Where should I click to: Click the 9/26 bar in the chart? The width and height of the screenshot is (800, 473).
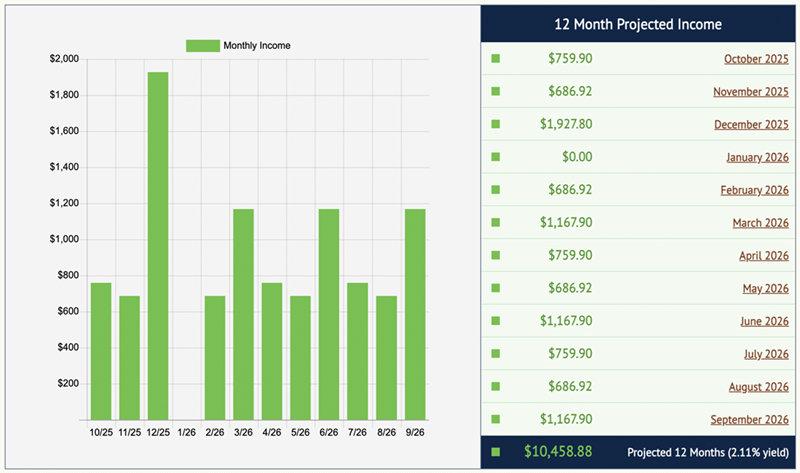coord(415,314)
